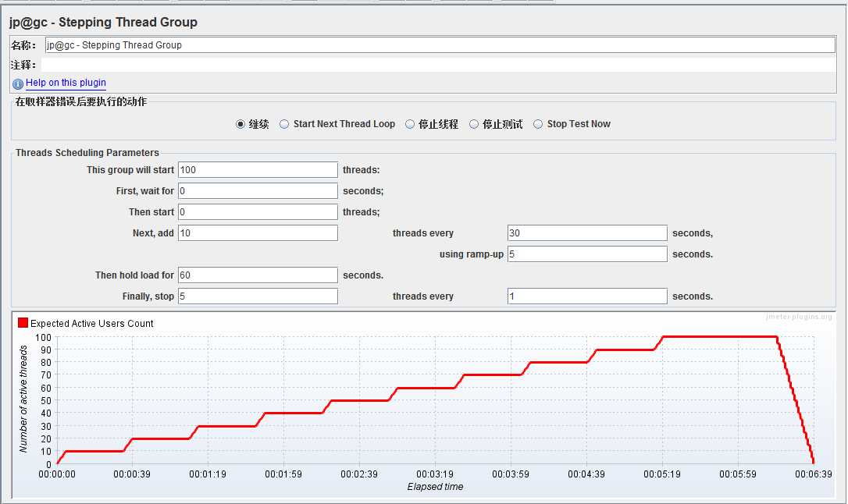Viewport: 848px width, 504px height.
Task: Click the stop threads every 1 seconds field
Action: point(587,296)
